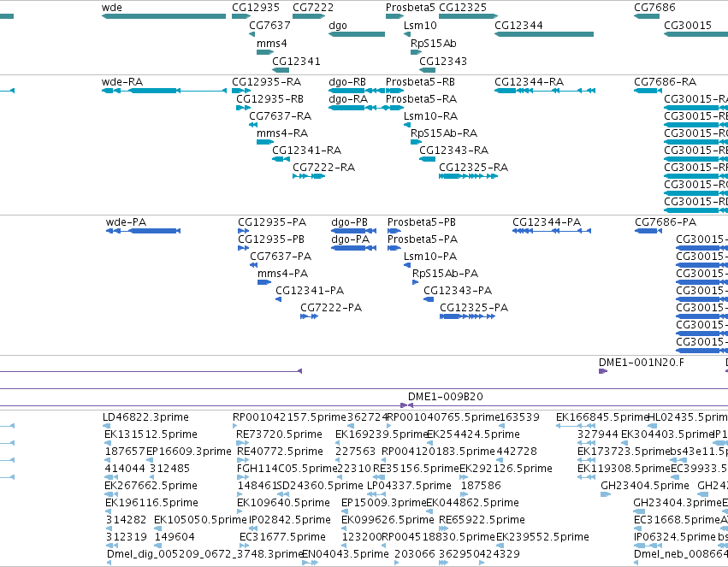
Task: Click the RpS15Ab gene label
Action: click(434, 44)
